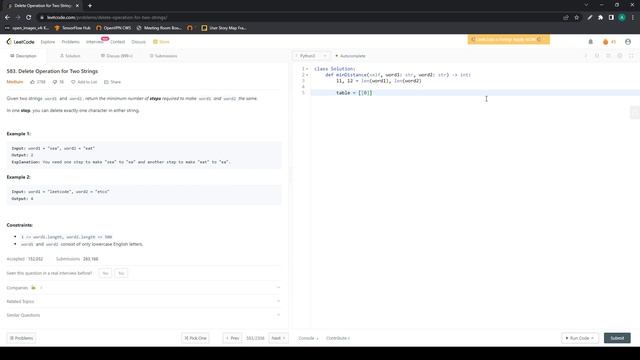The image size is (640, 360).
Task: Open the Problems list button
Action: (21, 338)
